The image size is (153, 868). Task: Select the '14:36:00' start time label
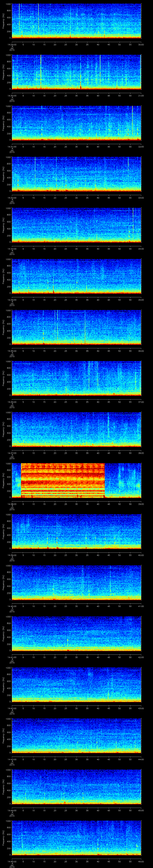click(x=12, y=402)
